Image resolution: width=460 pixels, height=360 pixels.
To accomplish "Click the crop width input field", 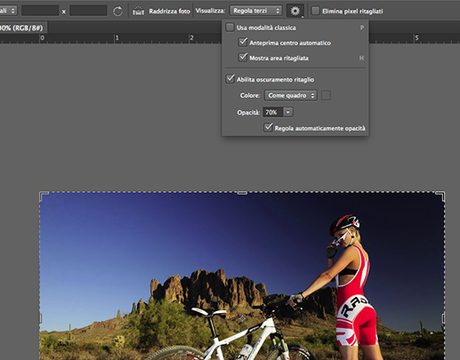I will click(40, 11).
